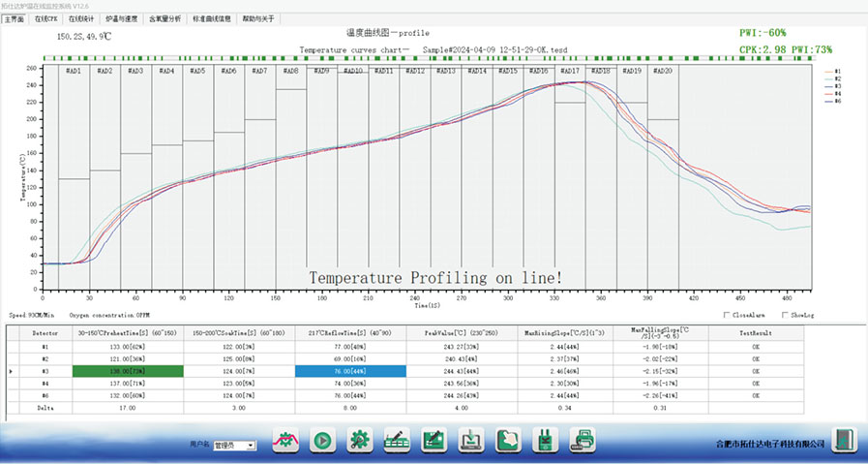Click the green walkie-talkie device icon
The height and width of the screenshot is (464, 868).
pos(546,439)
